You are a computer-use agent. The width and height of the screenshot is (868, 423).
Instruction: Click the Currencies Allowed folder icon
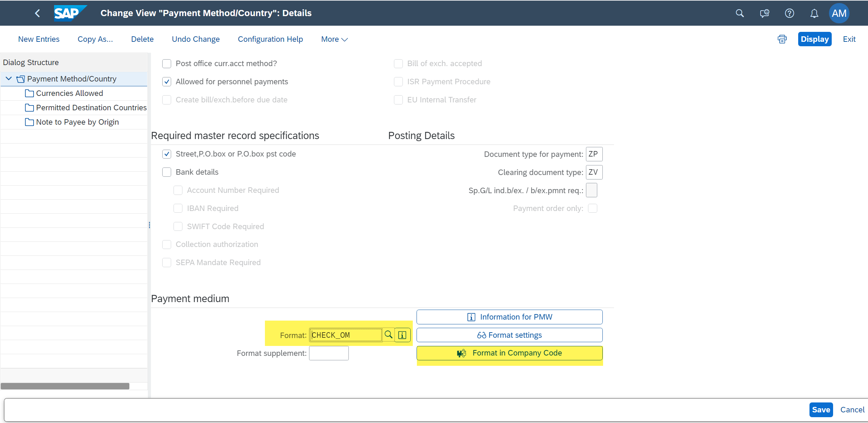click(x=29, y=93)
